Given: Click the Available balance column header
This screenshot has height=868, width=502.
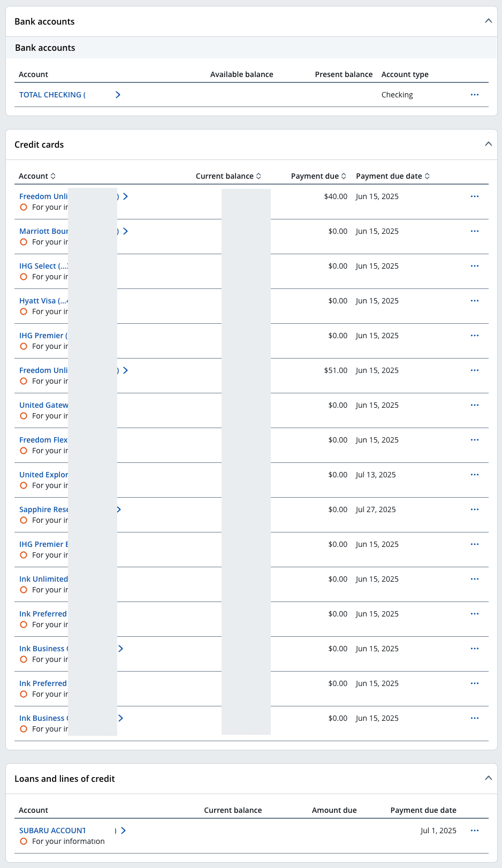Looking at the screenshot, I should click(x=241, y=74).
